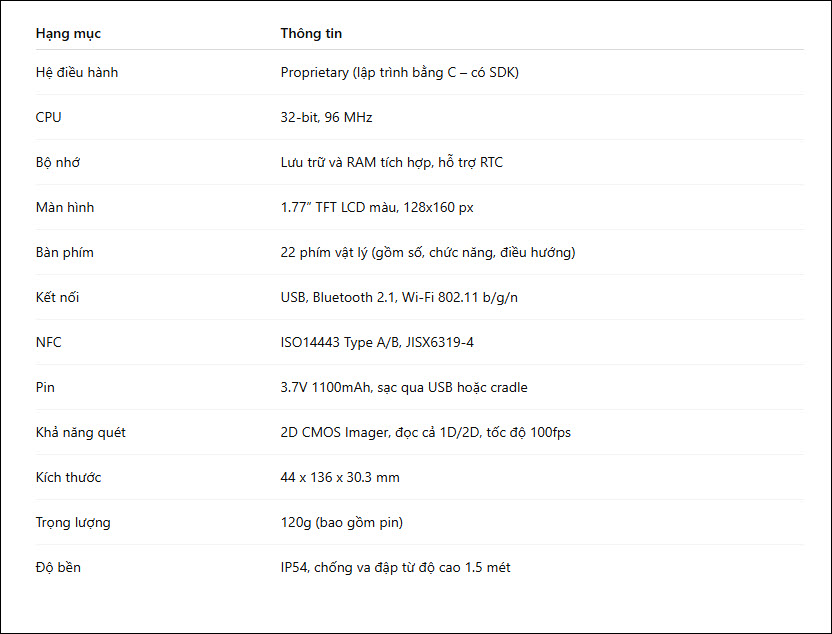Viewport: 832px width, 634px height.
Task: Click the "Lưu trữ và RAM tích hợp" text
Action: pos(356,162)
